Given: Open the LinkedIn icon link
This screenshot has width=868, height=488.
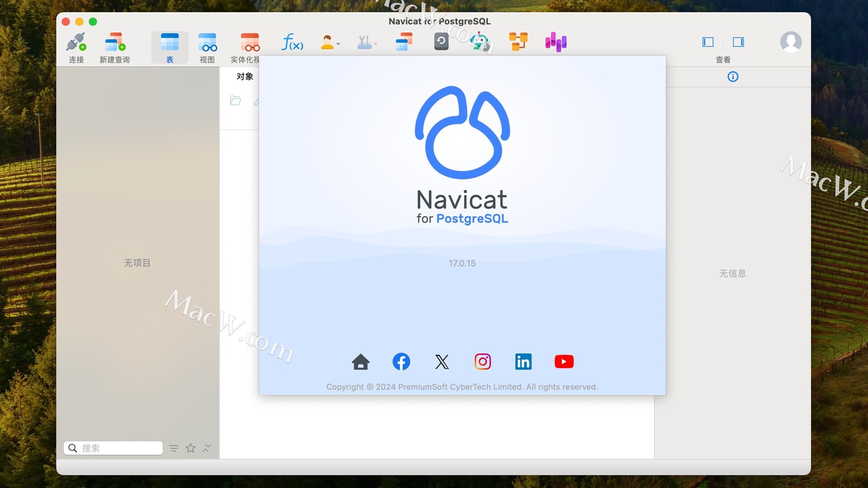Looking at the screenshot, I should coord(523,361).
